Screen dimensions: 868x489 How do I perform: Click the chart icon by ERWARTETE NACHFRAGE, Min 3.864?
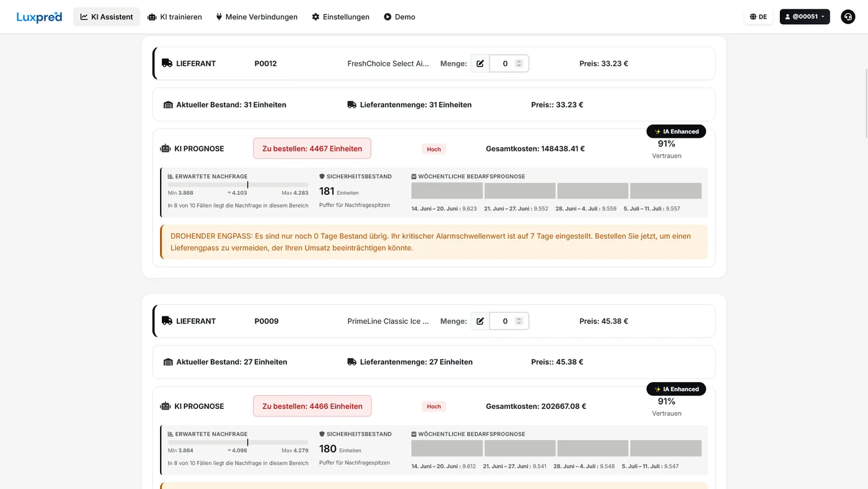[x=170, y=434]
